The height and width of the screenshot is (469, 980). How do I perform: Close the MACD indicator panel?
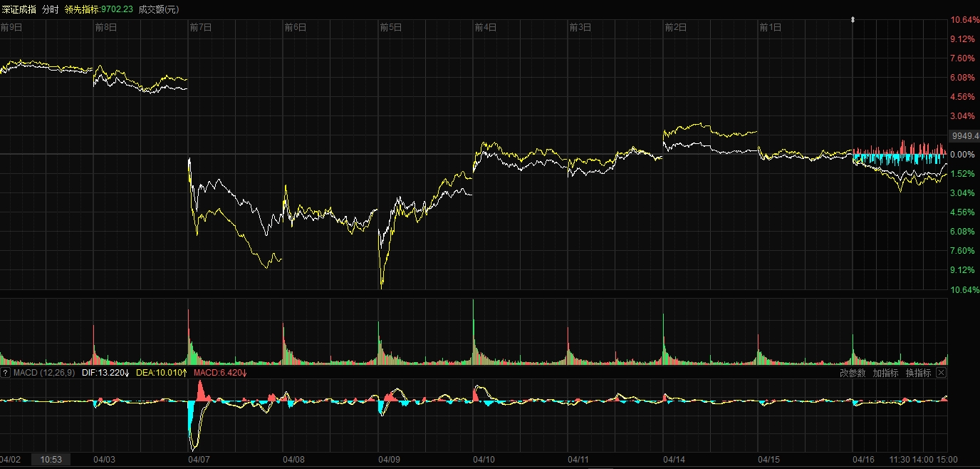pyautogui.click(x=941, y=373)
